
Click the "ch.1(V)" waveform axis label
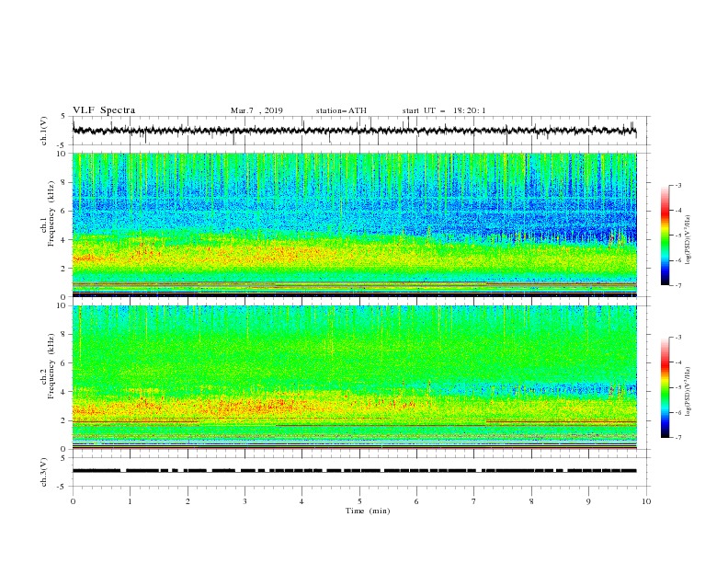[44, 131]
